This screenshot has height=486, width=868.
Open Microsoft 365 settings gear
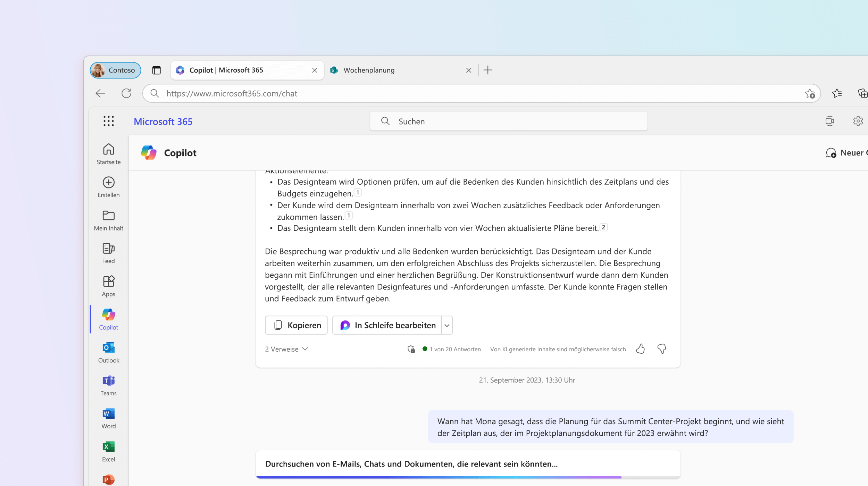click(858, 121)
